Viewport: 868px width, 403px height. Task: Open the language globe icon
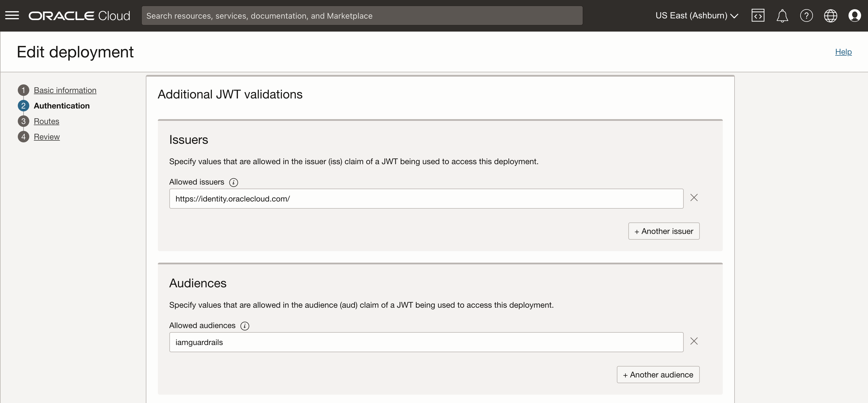831,15
